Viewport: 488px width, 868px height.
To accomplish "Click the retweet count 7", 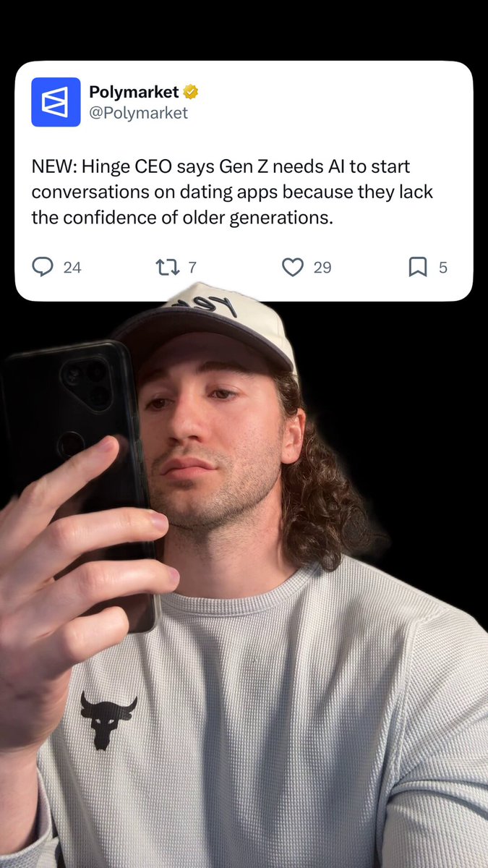I will point(192,268).
